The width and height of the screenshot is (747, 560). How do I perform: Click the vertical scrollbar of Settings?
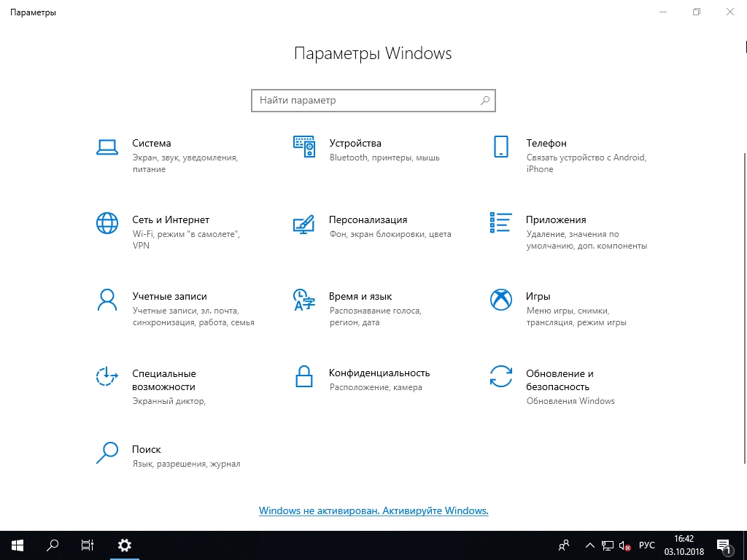744,308
